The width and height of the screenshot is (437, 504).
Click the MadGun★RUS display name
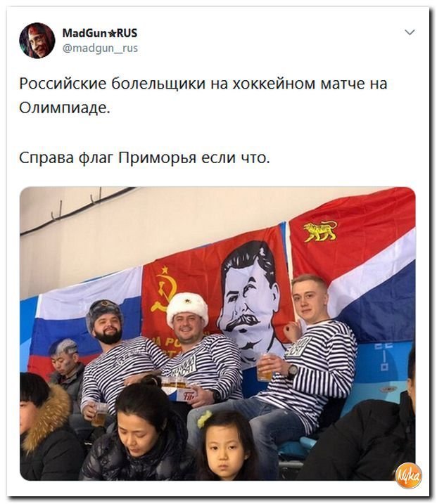[x=100, y=33]
